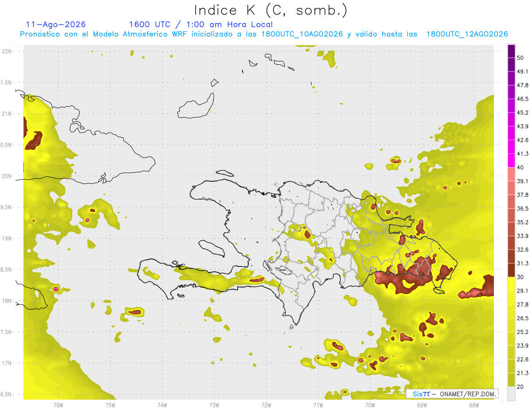The image size is (532, 411).
Task: Click the "41.3" color scale label
Action: (523, 154)
